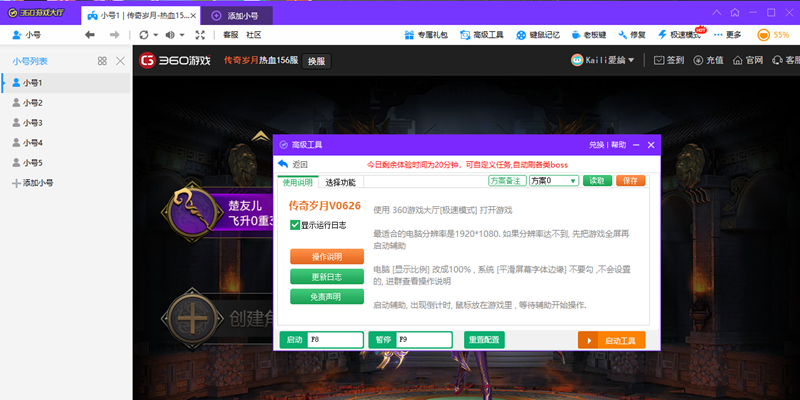Select 小号1 in the account list

(x=66, y=82)
